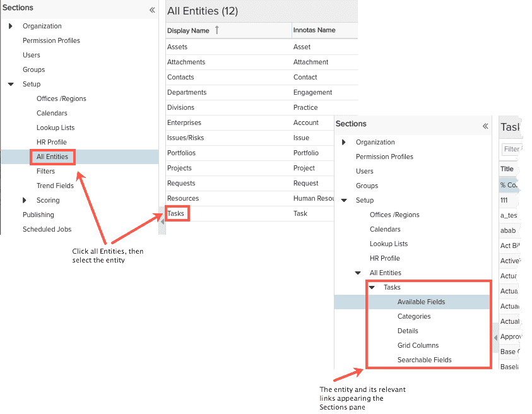Collapse the Tasks node in right pane

point(372,288)
